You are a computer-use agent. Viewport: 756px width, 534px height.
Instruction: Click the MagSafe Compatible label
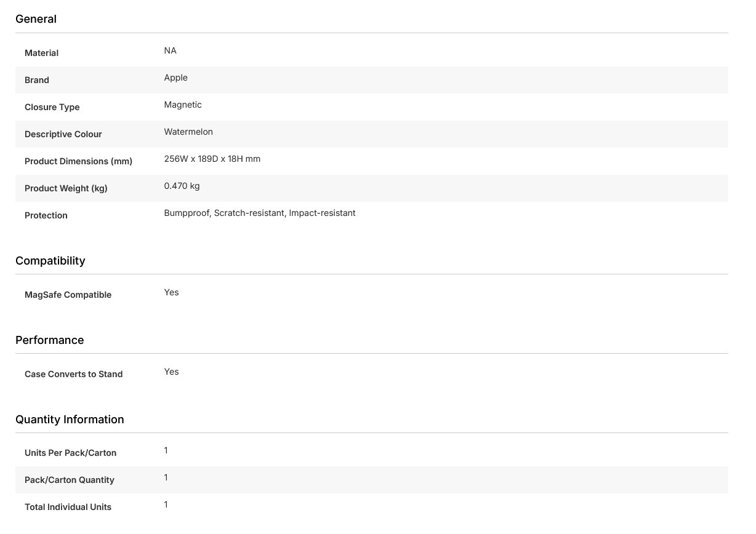[68, 295]
